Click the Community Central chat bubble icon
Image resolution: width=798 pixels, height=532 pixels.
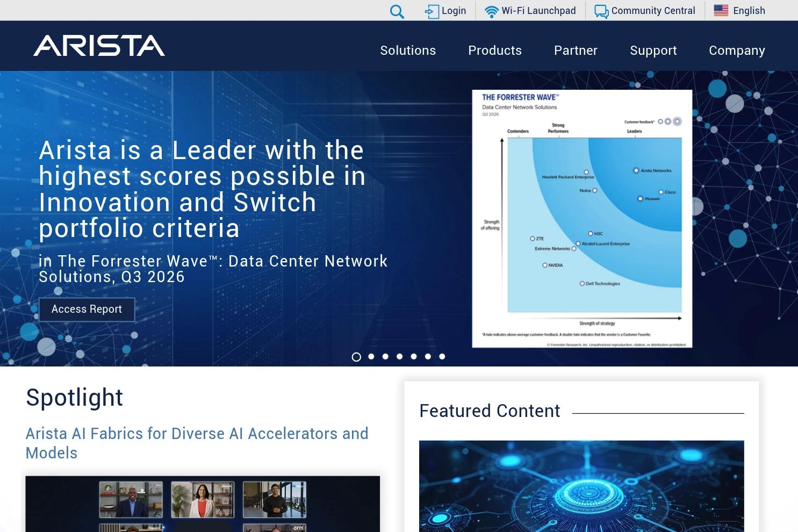601,11
